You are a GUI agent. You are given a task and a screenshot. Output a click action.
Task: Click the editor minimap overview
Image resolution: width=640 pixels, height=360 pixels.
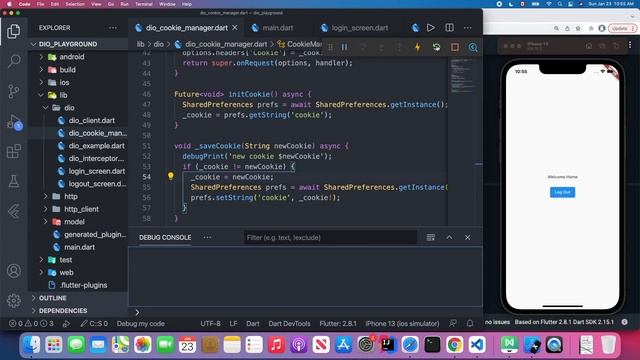[x=462, y=76]
